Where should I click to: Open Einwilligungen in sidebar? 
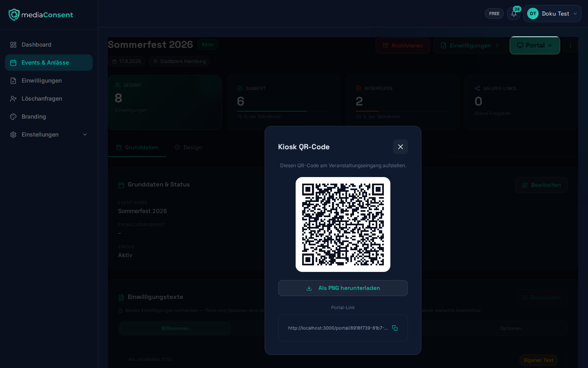[x=49, y=81]
